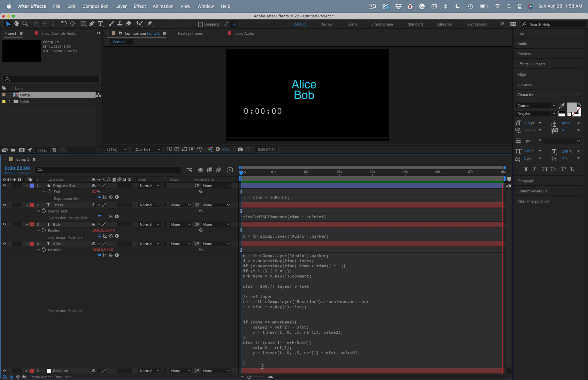
Task: Hide the Bob layer
Action: tap(4, 224)
